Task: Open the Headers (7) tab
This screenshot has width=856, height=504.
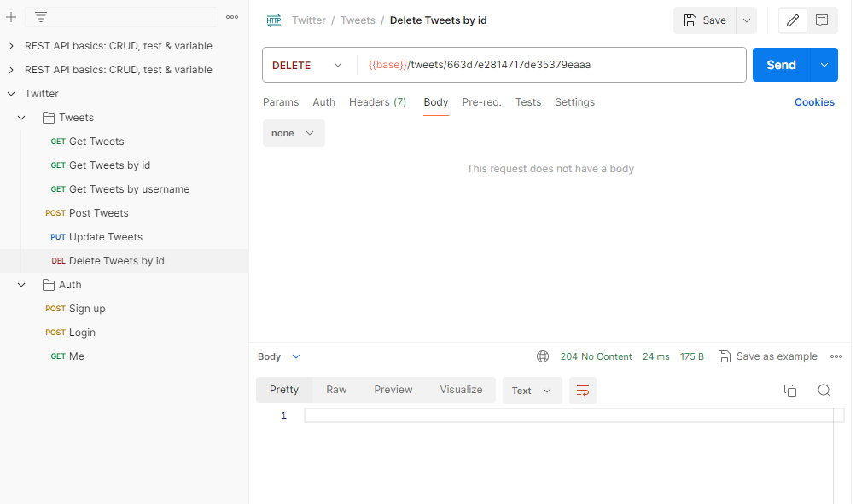Action: pyautogui.click(x=378, y=102)
